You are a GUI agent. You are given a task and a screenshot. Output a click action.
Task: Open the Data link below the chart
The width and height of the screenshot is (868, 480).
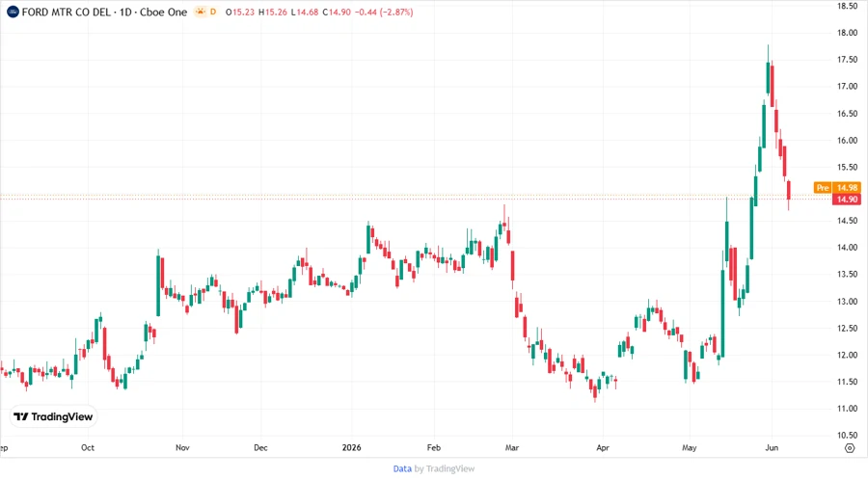pyautogui.click(x=402, y=469)
